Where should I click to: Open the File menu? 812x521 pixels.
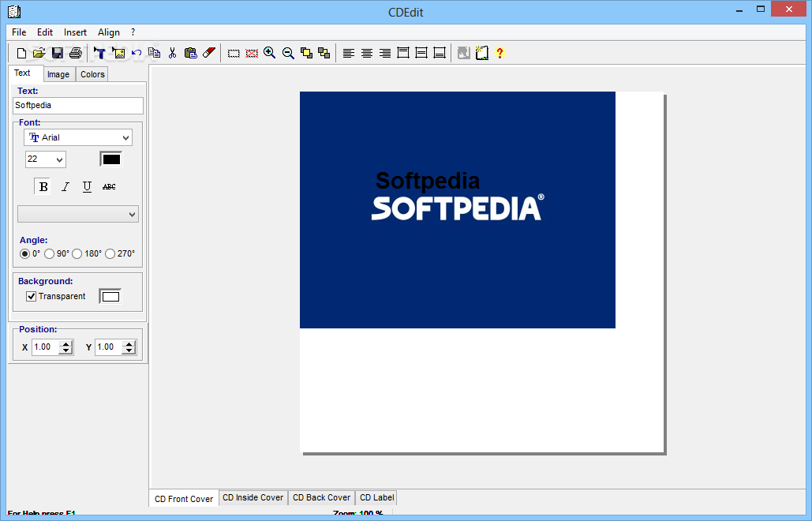(19, 32)
